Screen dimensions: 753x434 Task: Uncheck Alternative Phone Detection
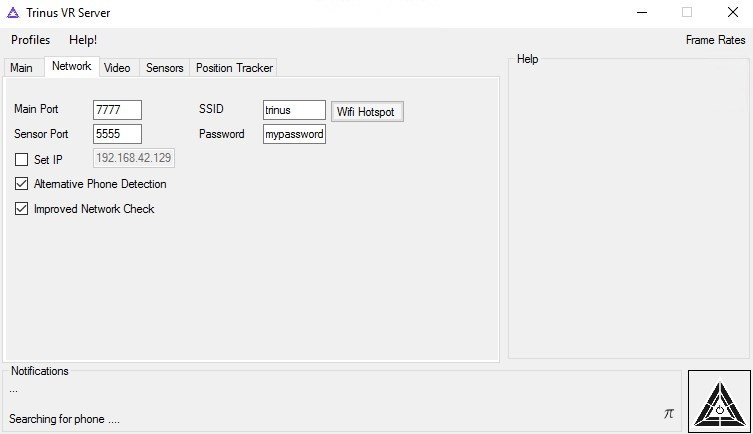(x=22, y=184)
